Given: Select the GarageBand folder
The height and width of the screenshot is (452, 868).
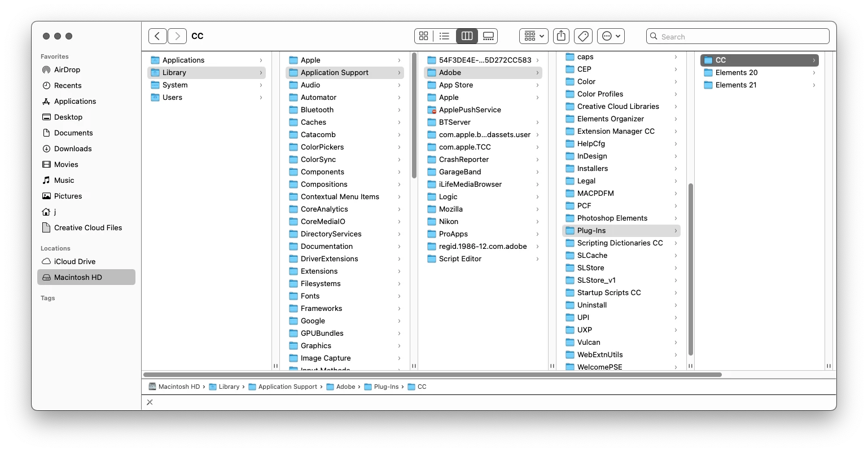Looking at the screenshot, I should point(483,172).
